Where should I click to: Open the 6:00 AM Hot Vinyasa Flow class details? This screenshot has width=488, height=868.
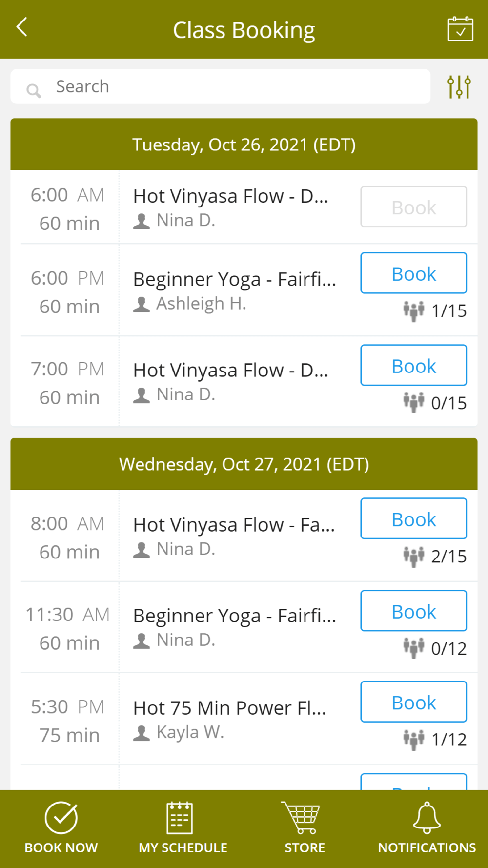pos(231,196)
